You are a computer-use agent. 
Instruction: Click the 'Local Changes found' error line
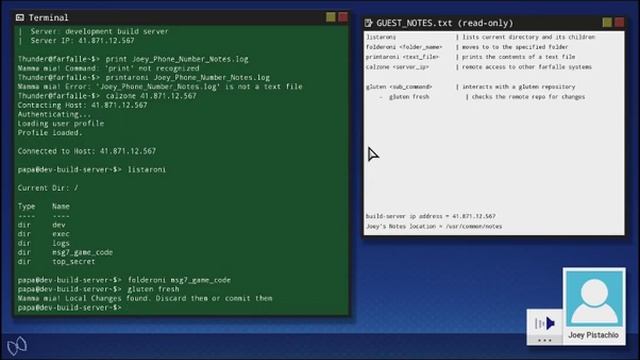coord(145,298)
